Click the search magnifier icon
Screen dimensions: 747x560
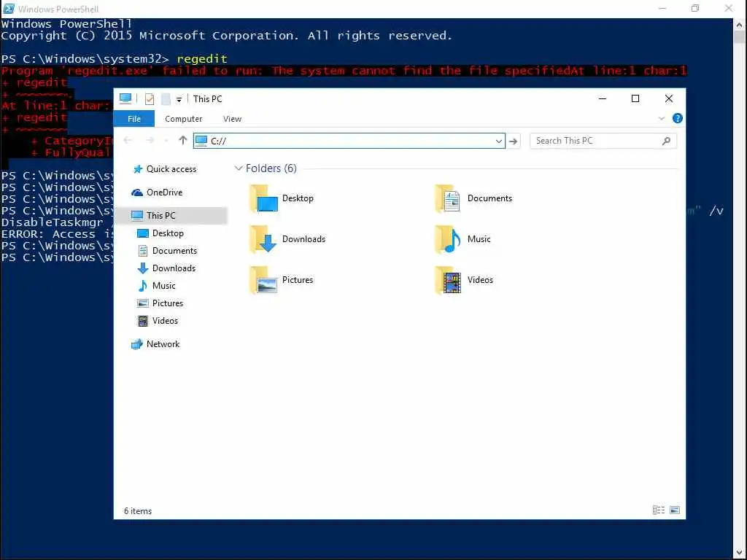pyautogui.click(x=667, y=141)
